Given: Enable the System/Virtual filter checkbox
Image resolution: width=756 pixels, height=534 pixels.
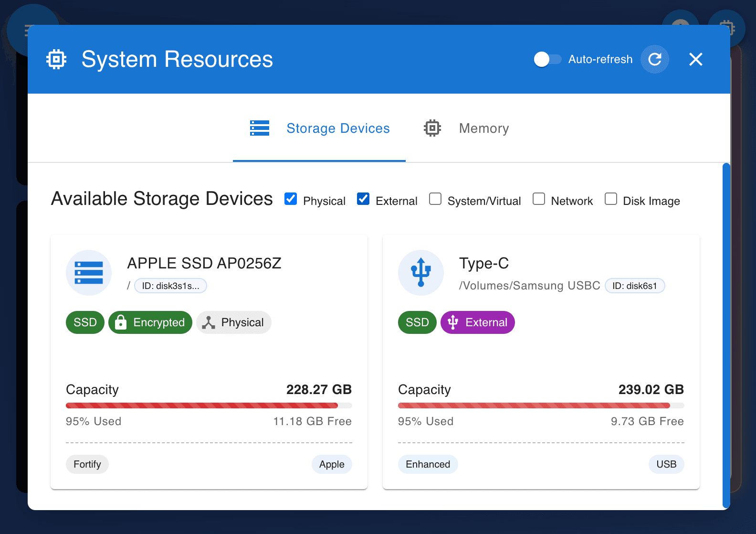Looking at the screenshot, I should click(x=435, y=199).
